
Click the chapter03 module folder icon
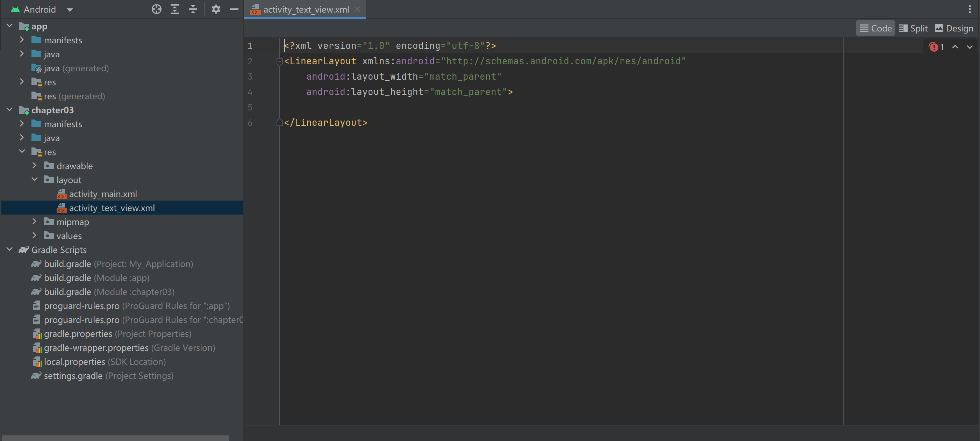pos(23,110)
